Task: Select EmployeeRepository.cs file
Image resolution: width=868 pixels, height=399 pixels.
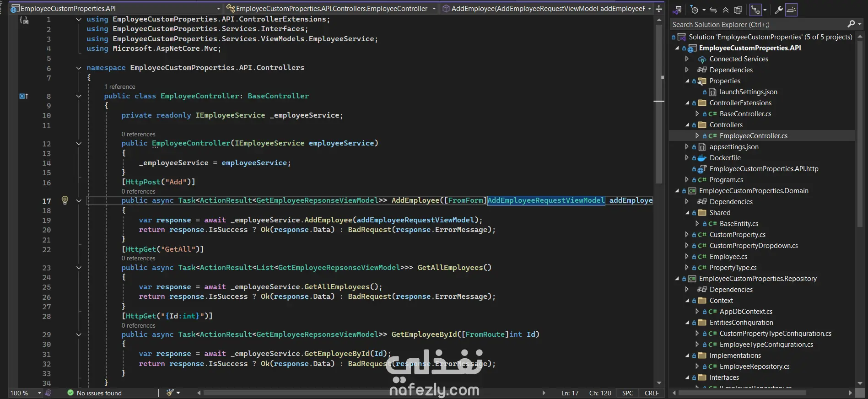Action: 754,367
